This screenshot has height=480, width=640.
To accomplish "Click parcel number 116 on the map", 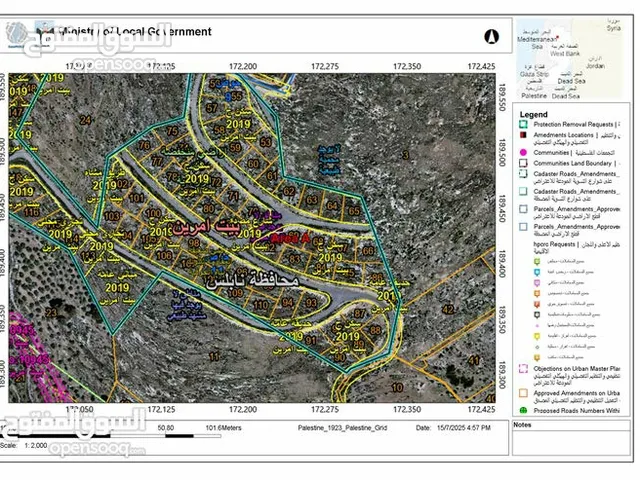I will click(x=31, y=212).
